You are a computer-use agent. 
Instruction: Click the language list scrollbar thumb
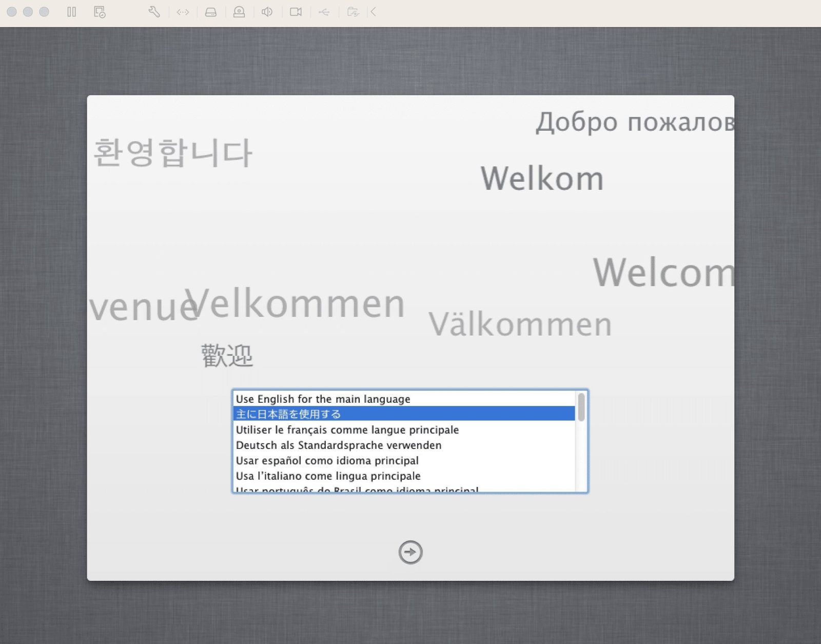(x=581, y=407)
